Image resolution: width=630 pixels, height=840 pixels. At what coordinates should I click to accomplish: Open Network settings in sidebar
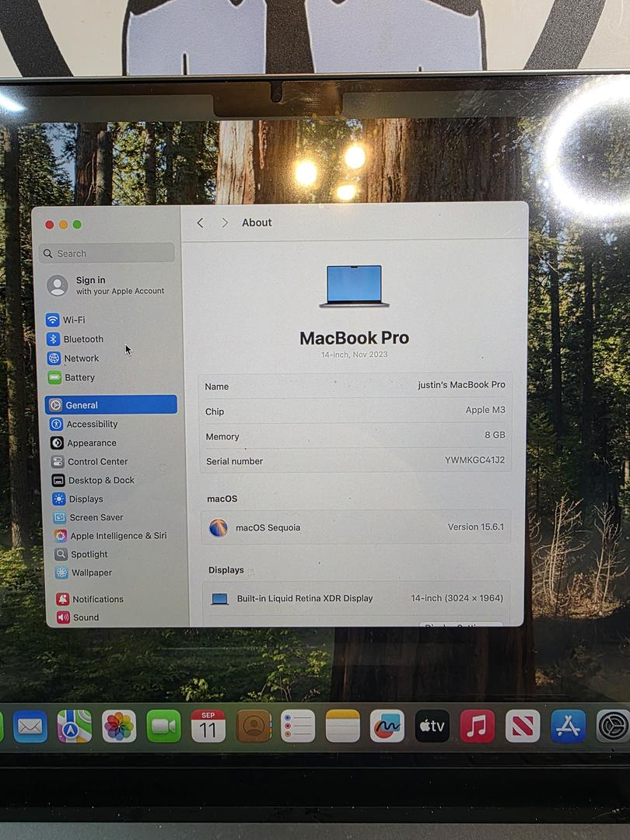(x=73, y=359)
